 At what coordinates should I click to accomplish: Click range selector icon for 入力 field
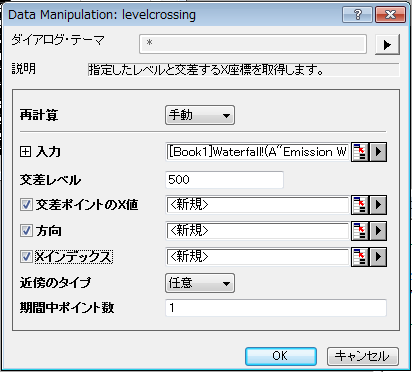click(360, 152)
